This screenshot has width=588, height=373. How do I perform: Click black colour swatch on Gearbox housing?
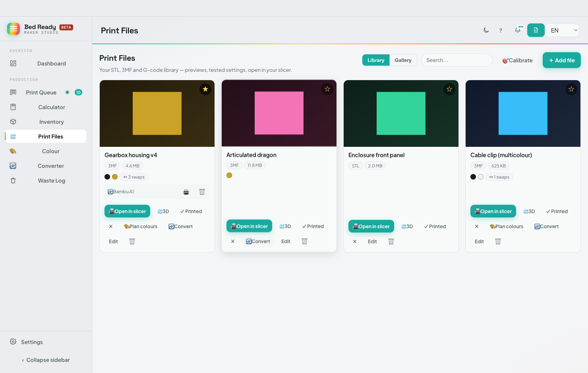(x=107, y=177)
